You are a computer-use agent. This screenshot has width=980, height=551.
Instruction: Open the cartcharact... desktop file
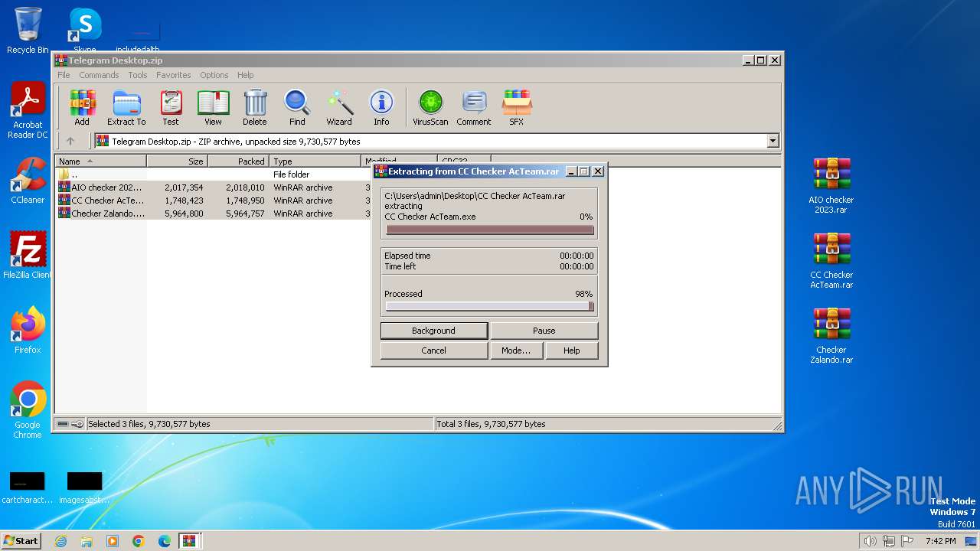pyautogui.click(x=28, y=487)
